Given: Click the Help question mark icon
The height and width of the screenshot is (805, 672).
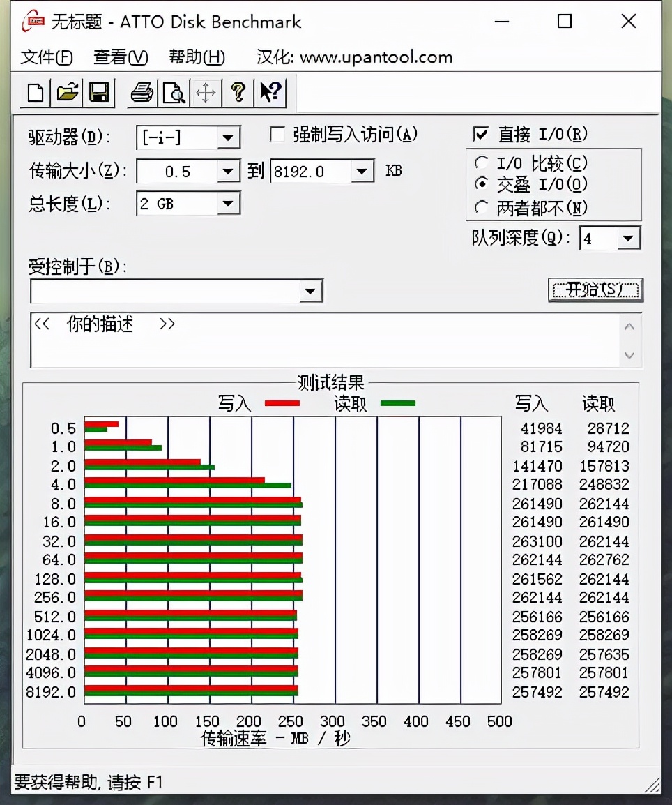Looking at the screenshot, I should (238, 93).
